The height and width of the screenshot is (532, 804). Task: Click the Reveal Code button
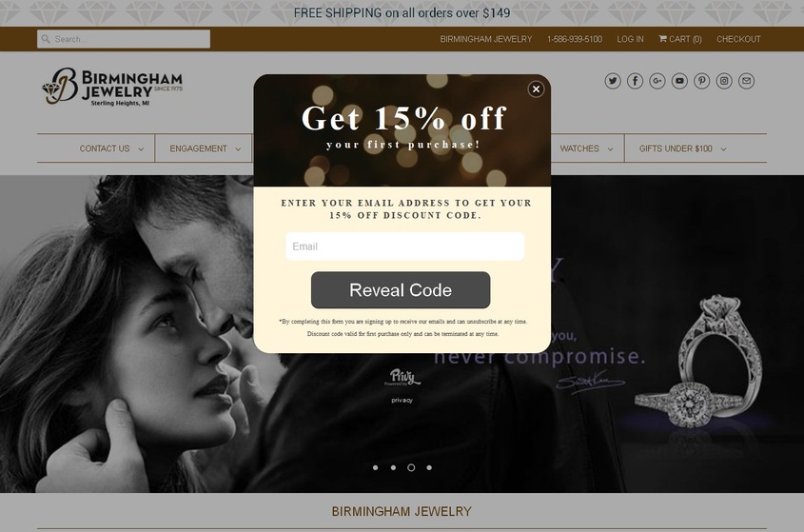tap(401, 290)
